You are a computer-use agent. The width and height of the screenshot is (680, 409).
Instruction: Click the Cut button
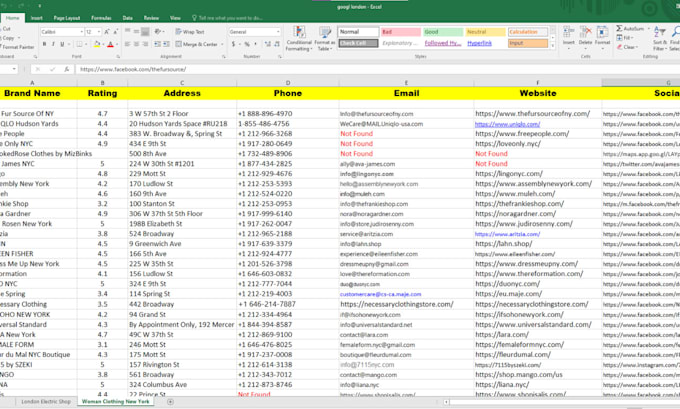click(6, 29)
